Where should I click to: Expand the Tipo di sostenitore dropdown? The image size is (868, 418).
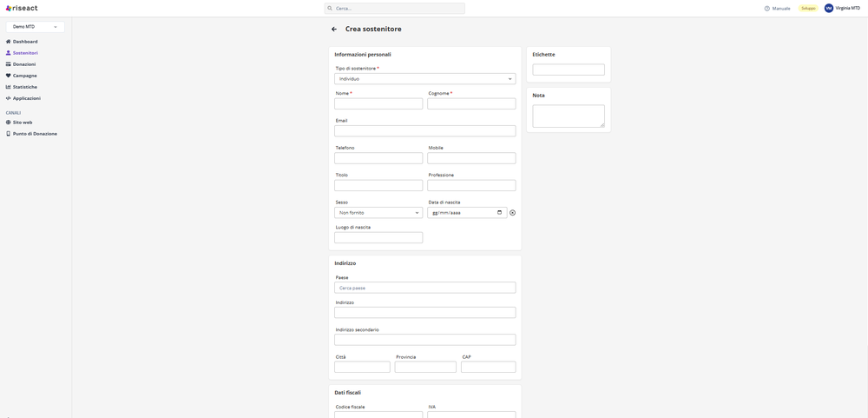424,79
